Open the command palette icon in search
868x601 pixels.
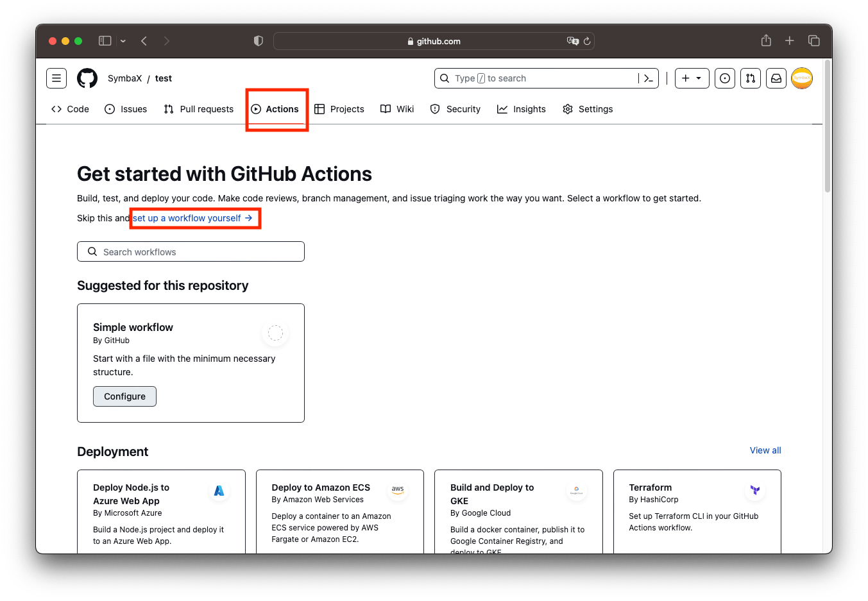point(649,78)
